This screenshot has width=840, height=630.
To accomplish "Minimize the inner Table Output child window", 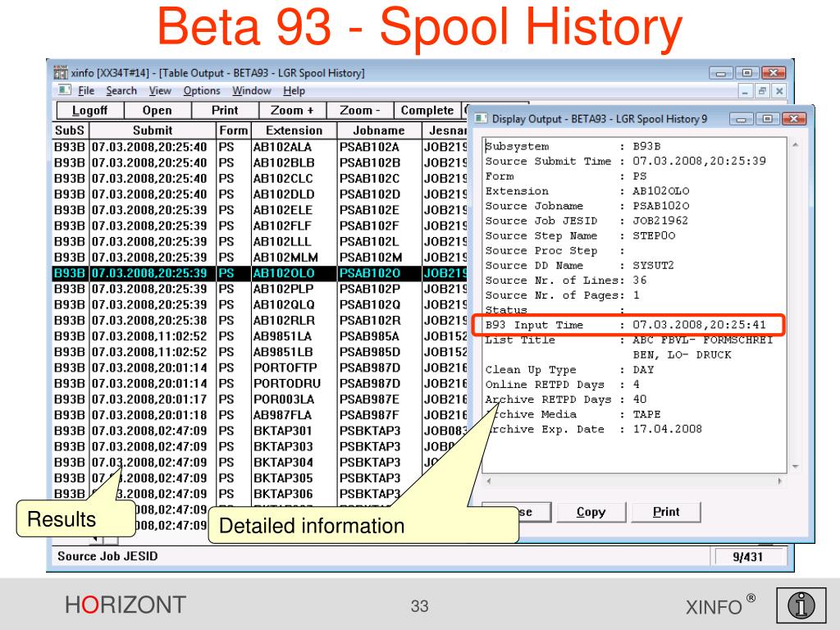I will 745,91.
